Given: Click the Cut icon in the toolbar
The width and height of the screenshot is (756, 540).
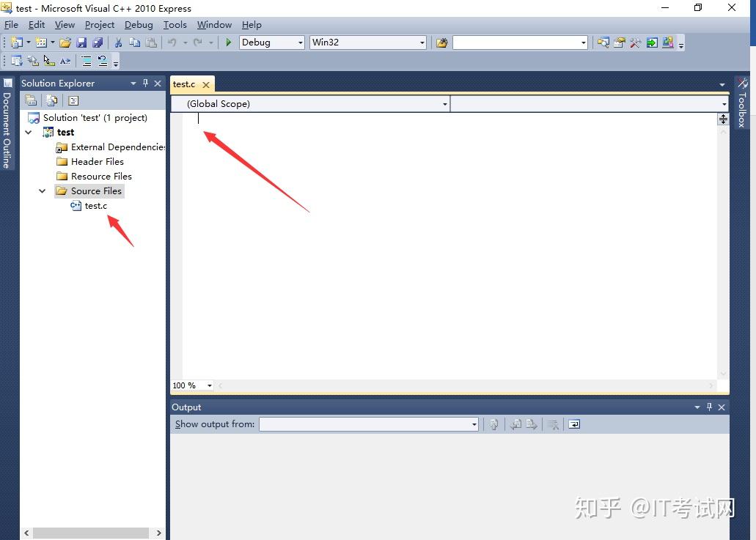Looking at the screenshot, I should tap(117, 42).
